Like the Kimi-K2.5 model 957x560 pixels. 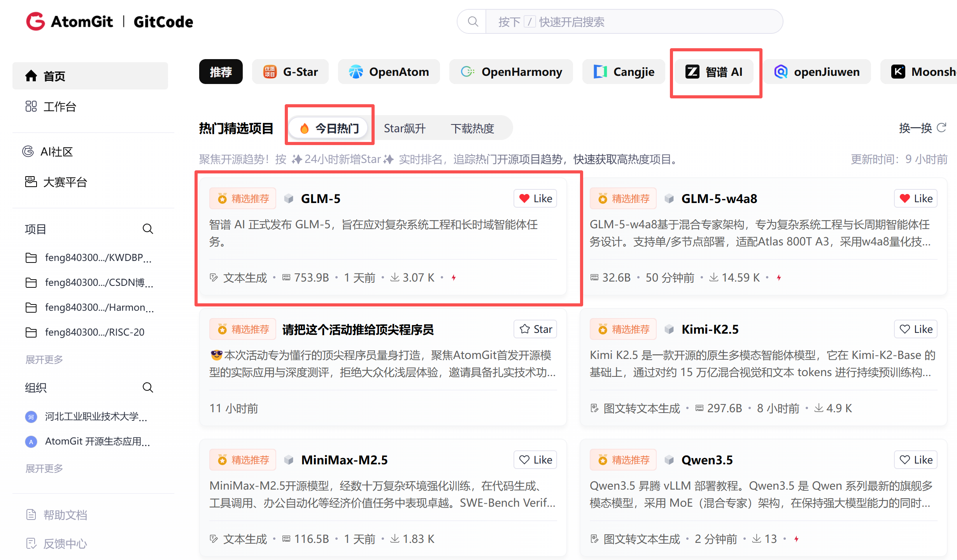pyautogui.click(x=916, y=329)
